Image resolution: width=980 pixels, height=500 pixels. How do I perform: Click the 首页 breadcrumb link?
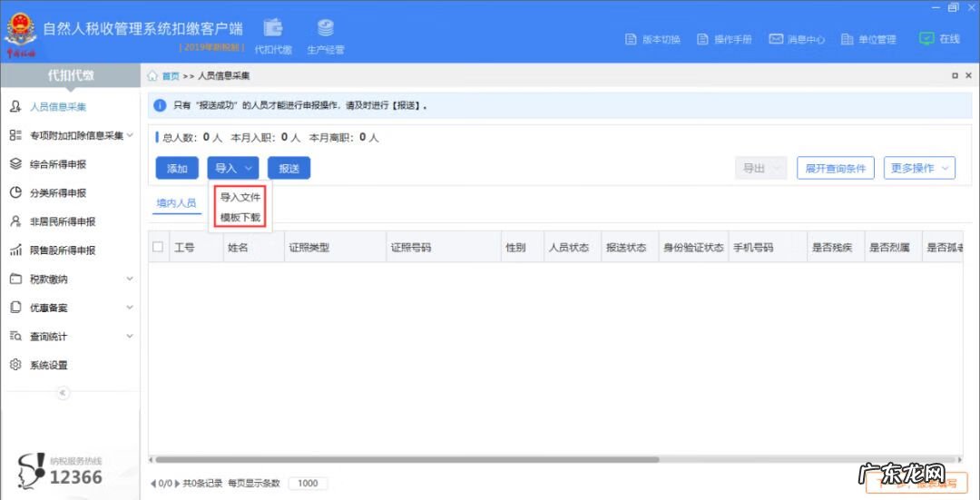[x=171, y=75]
